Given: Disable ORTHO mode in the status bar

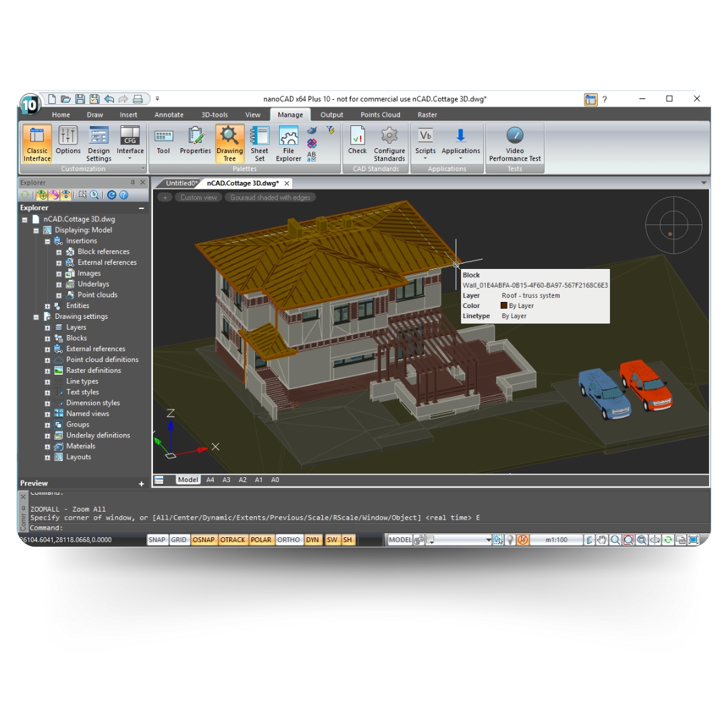Looking at the screenshot, I should pyautogui.click(x=289, y=539).
